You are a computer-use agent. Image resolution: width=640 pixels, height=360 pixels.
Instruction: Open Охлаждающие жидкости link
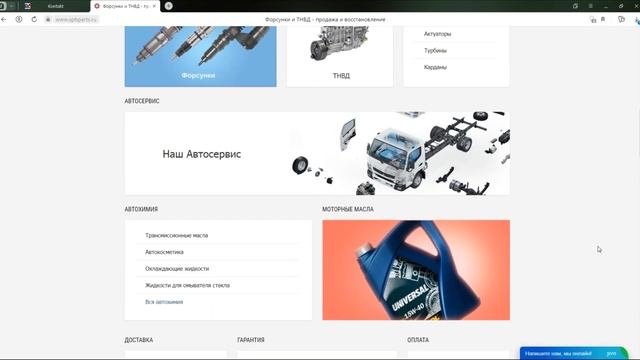177,269
